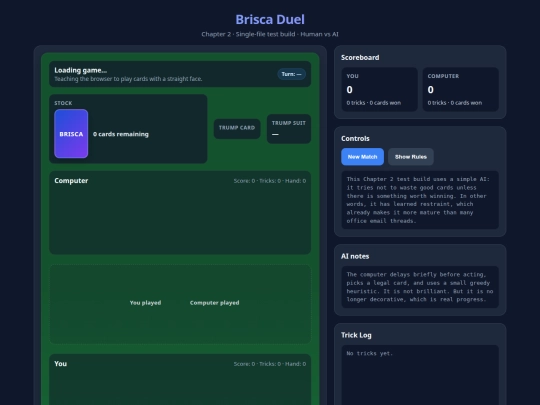
Task: Click the COMPUTER score card
Action: [x=460, y=89]
